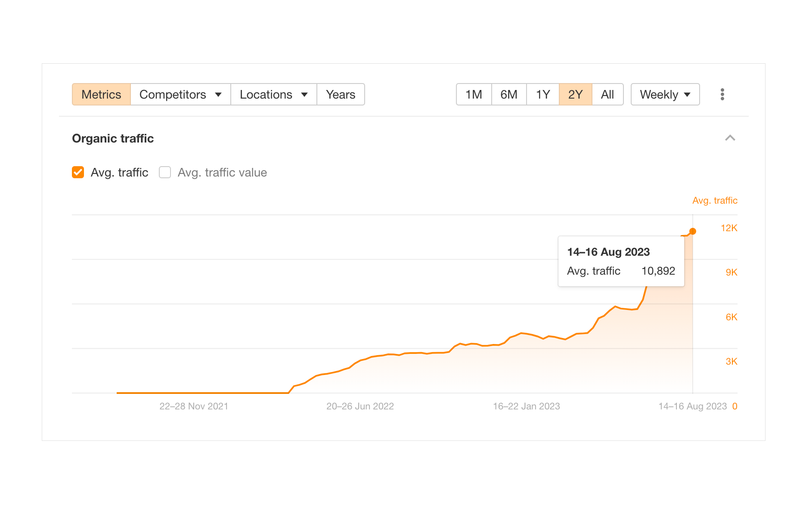Open the three-dot more options menu
This screenshot has width=812, height=508.
(x=722, y=94)
